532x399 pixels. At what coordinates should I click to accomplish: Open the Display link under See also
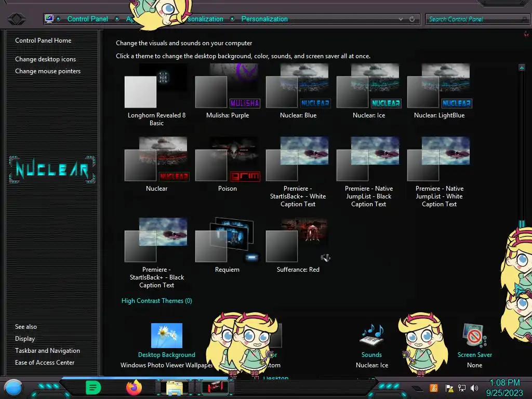25,339
